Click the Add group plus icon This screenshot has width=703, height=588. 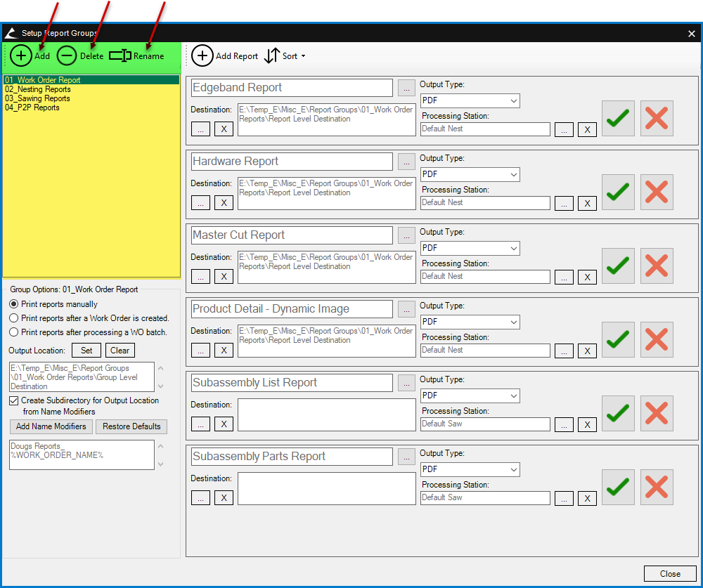point(20,55)
